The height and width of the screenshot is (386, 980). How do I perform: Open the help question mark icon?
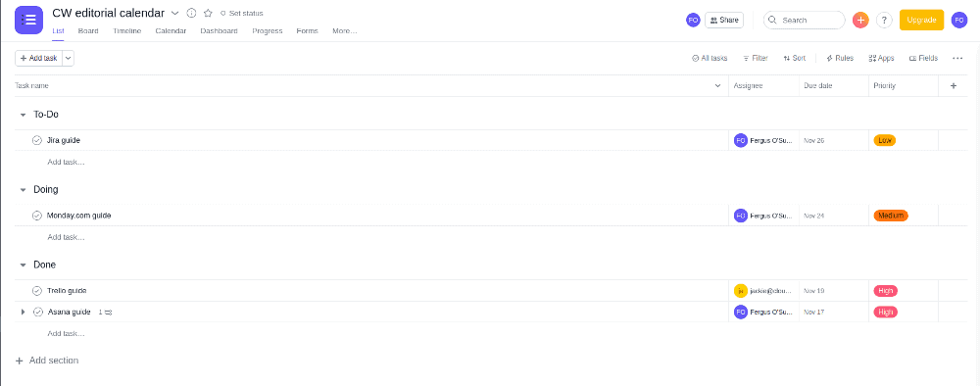point(884,20)
